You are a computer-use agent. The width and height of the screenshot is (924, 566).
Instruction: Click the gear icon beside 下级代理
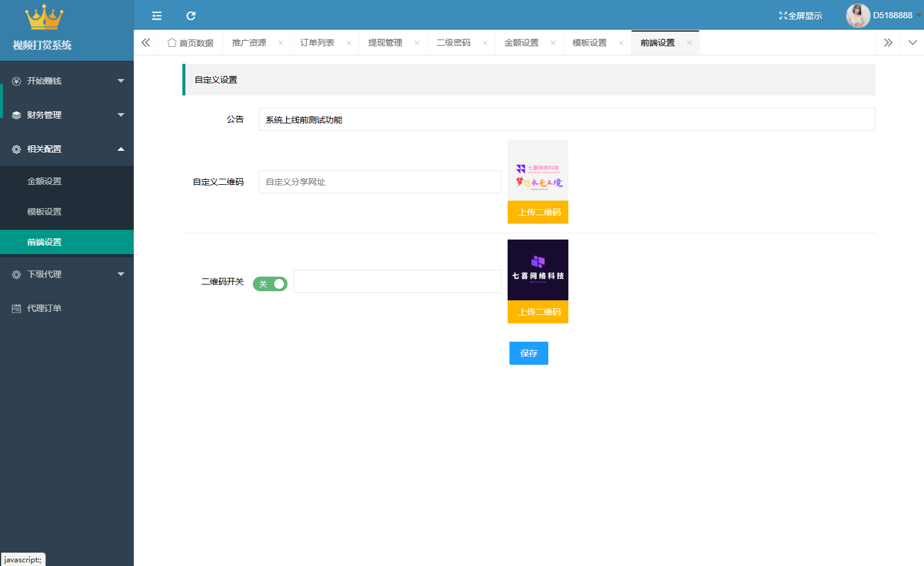click(x=16, y=274)
